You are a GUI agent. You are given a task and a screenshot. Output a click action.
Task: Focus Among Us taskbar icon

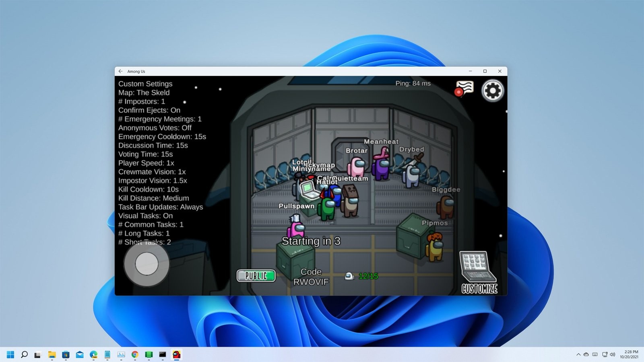pos(176,354)
